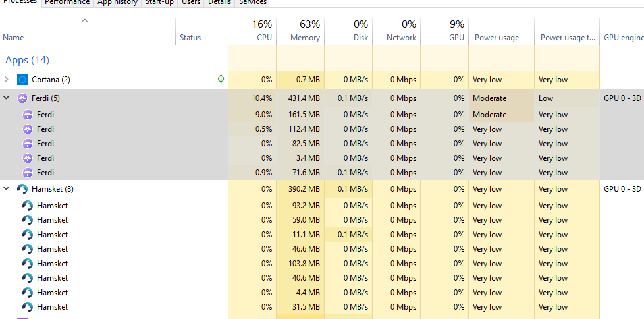Sort by the 63% Memory column header
Screen dimensions: 644x319
coord(300,31)
